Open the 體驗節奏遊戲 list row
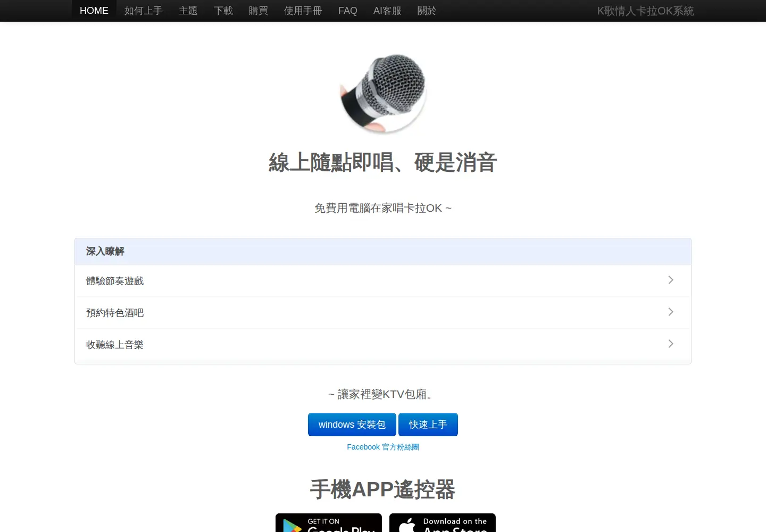 (x=383, y=281)
